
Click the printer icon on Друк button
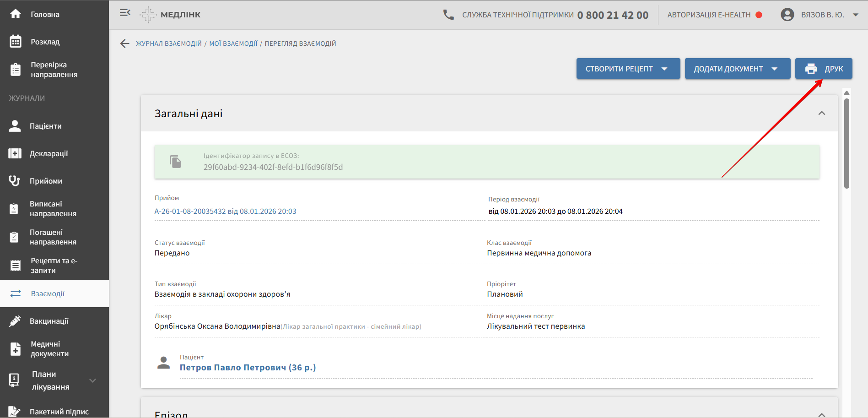(x=811, y=69)
